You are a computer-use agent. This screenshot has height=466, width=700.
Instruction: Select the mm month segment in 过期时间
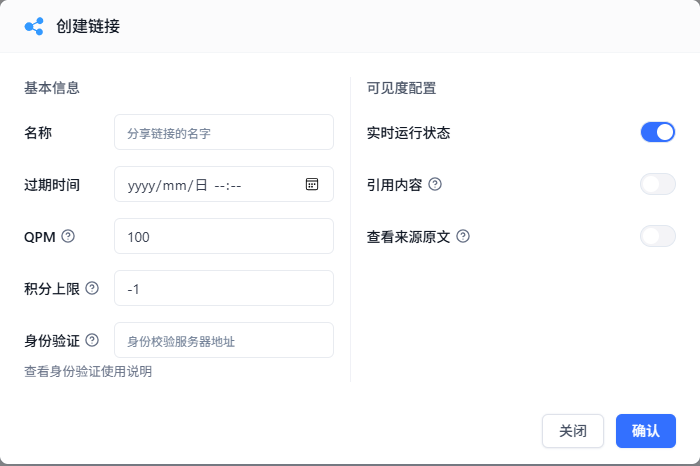tap(174, 184)
